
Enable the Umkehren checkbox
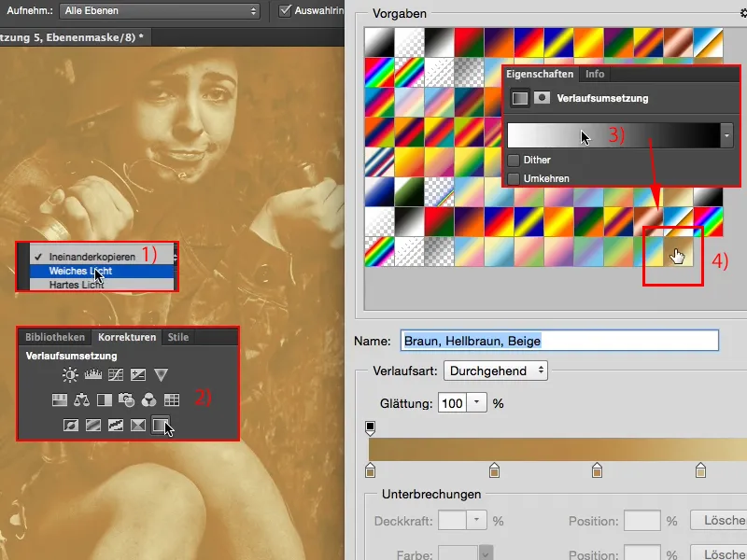click(x=514, y=176)
